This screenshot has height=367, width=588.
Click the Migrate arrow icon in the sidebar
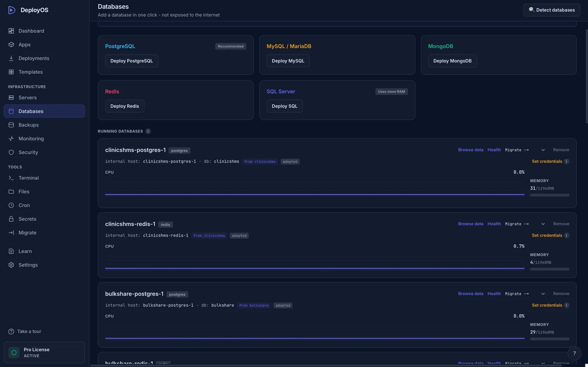(x=11, y=233)
